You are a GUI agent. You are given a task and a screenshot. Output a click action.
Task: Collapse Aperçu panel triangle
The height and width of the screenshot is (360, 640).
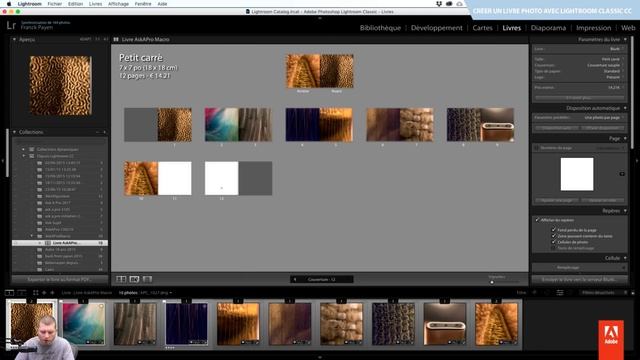pos(14,40)
